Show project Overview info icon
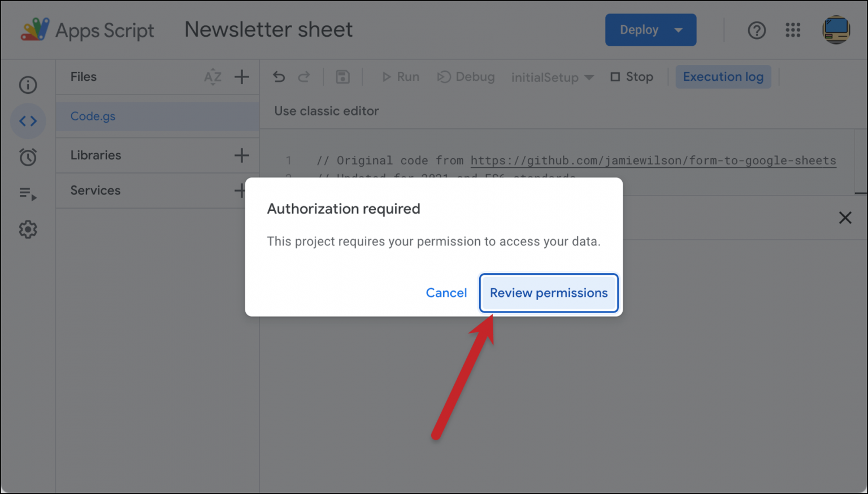Image resolution: width=868 pixels, height=494 pixels. click(28, 85)
